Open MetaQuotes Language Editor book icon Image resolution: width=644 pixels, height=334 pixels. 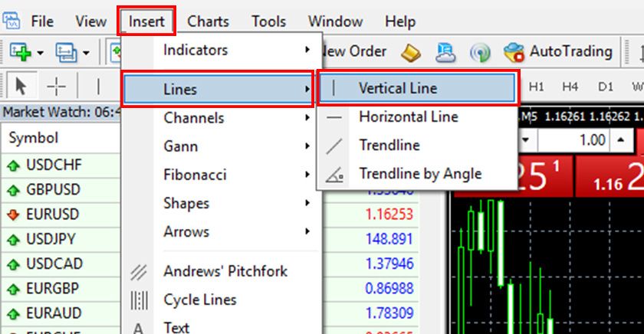(x=411, y=52)
